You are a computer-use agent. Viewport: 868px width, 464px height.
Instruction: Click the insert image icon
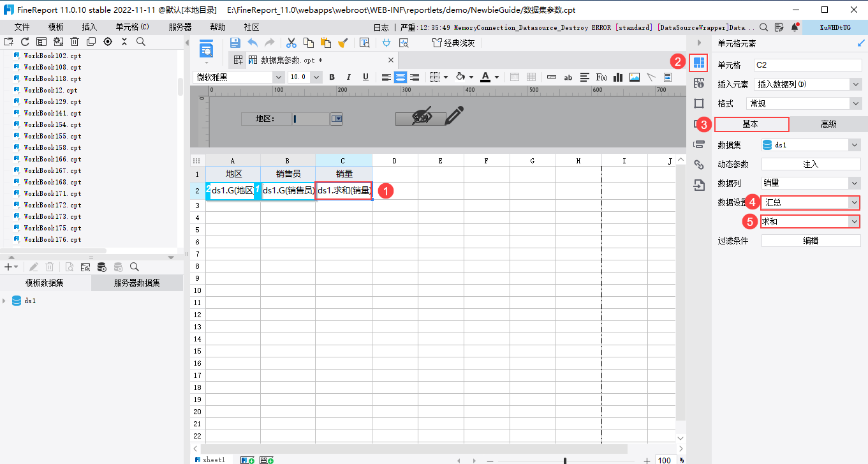point(635,77)
